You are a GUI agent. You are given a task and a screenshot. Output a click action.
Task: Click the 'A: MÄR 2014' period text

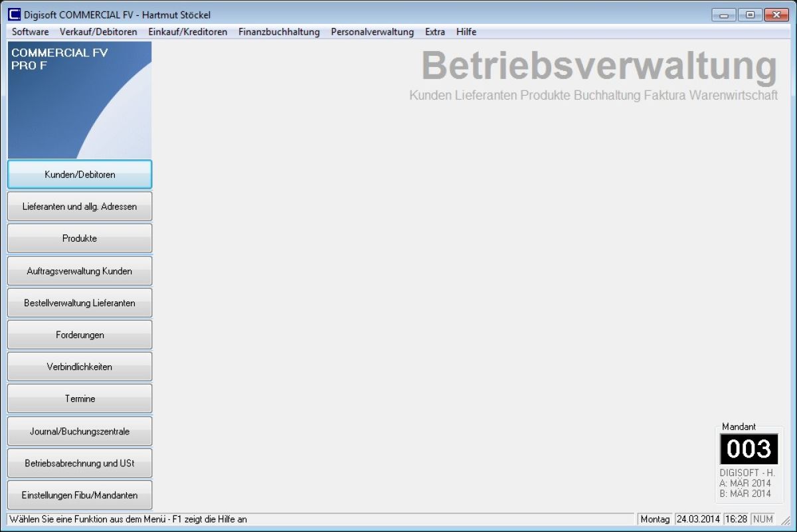coord(745,484)
